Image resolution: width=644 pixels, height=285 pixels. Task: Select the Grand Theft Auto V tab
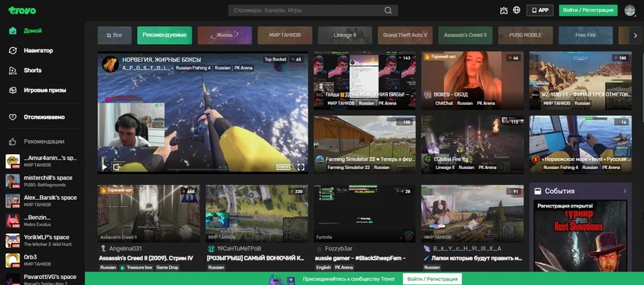[x=405, y=35]
